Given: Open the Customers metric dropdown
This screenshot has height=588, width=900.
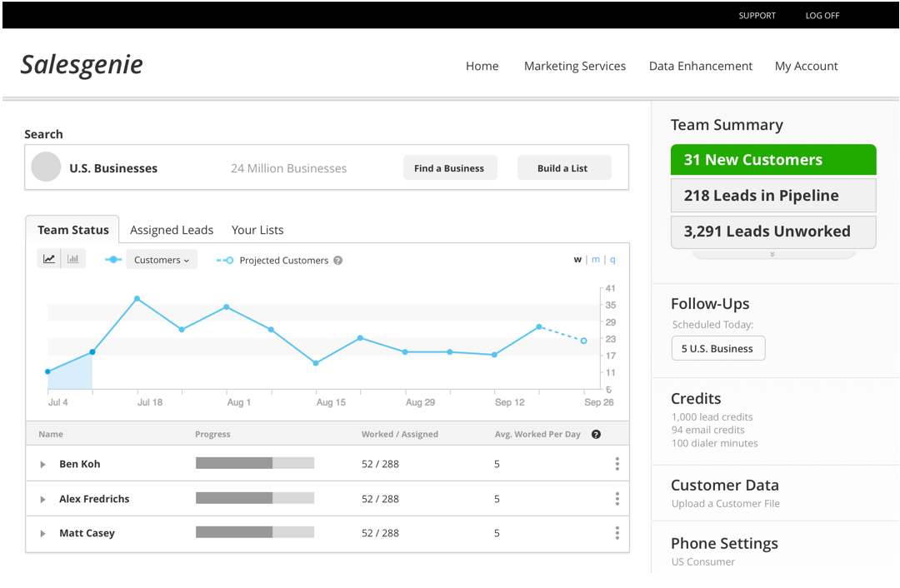Looking at the screenshot, I should (162, 260).
